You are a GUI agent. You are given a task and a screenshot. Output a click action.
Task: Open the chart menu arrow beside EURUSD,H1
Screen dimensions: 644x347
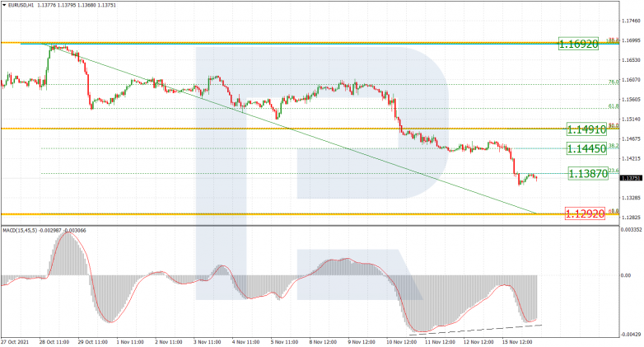click(4, 5)
